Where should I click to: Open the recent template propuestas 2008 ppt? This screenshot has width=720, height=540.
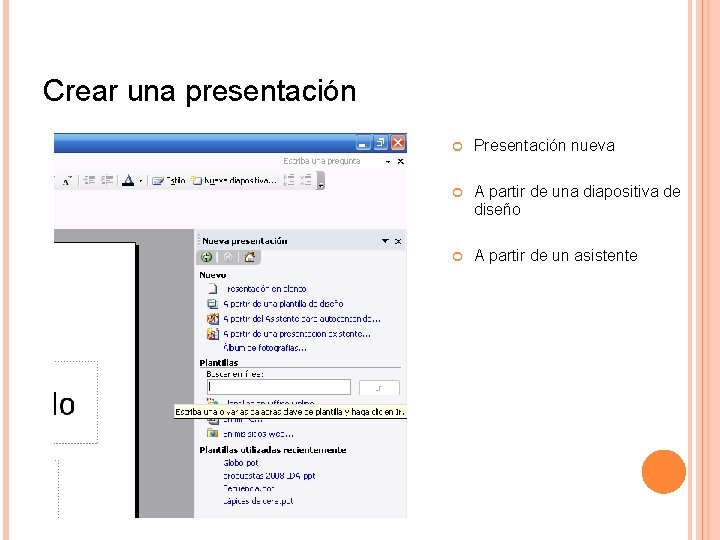pos(269,476)
